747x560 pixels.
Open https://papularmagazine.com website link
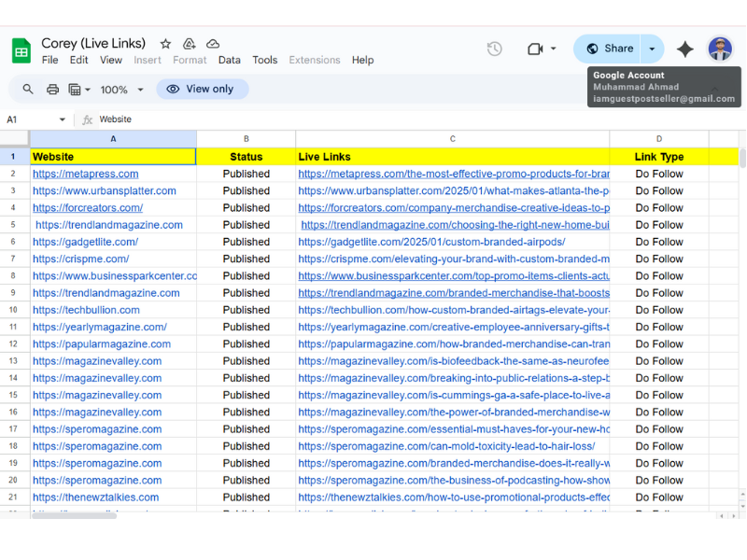[x=102, y=344]
